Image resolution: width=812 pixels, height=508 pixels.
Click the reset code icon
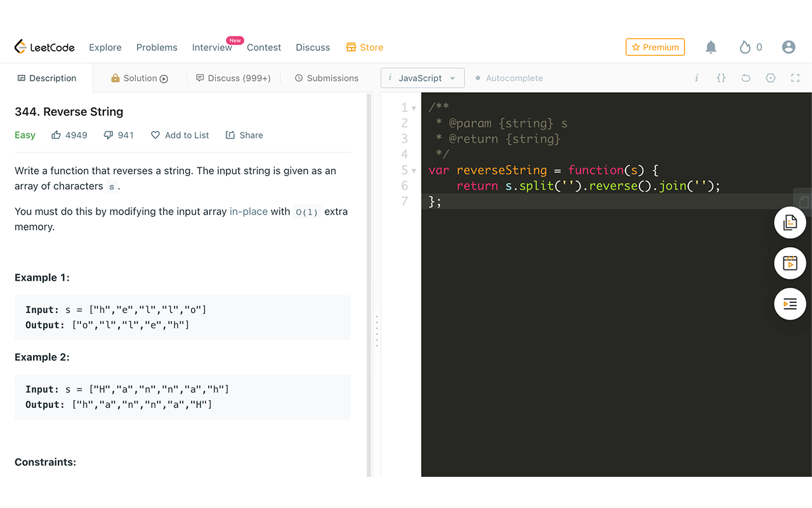pos(745,77)
